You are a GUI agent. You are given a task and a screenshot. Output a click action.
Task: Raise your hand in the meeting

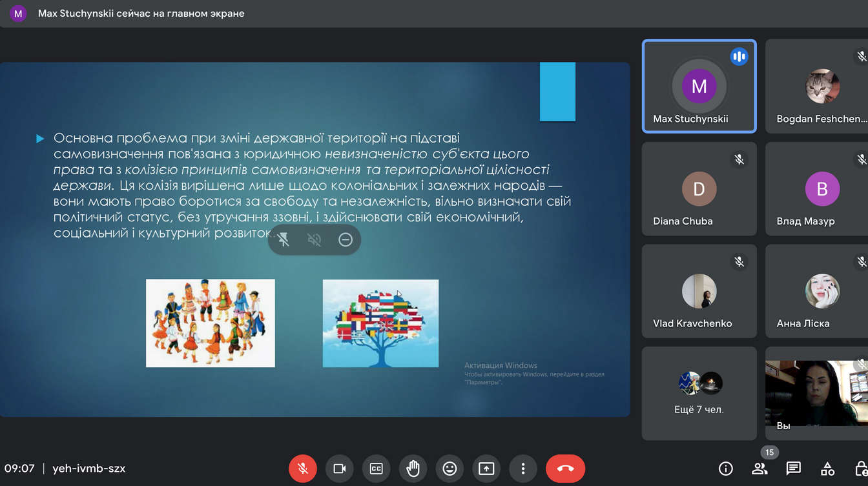(x=413, y=469)
